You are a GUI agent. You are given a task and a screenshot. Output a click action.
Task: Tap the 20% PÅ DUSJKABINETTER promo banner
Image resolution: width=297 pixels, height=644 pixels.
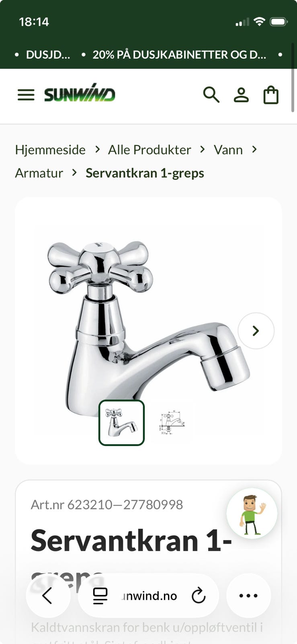[179, 55]
